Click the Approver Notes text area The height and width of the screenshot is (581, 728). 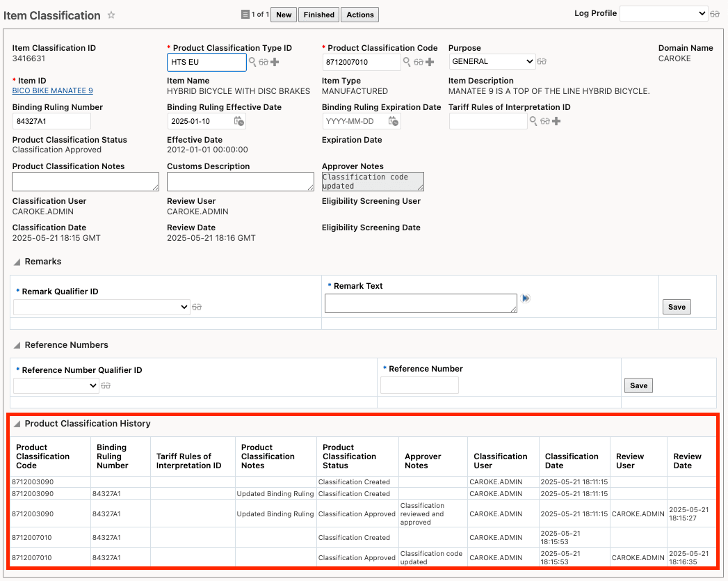(x=373, y=182)
